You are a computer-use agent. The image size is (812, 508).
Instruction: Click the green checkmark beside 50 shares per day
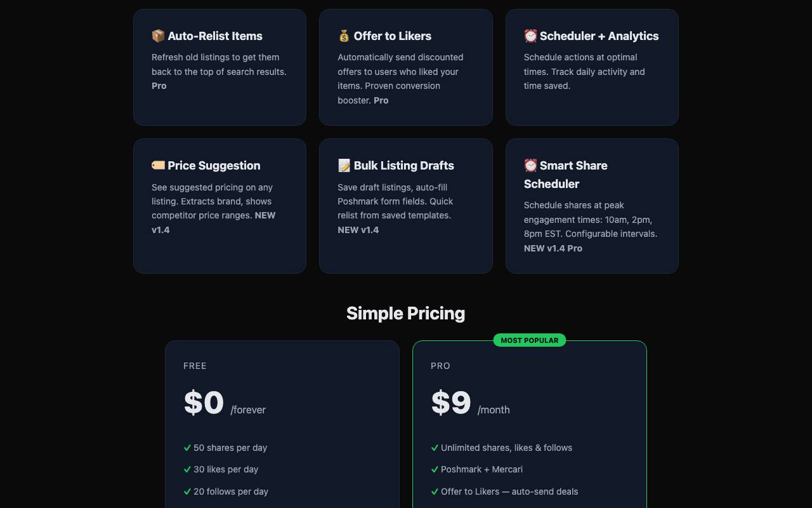click(187, 448)
